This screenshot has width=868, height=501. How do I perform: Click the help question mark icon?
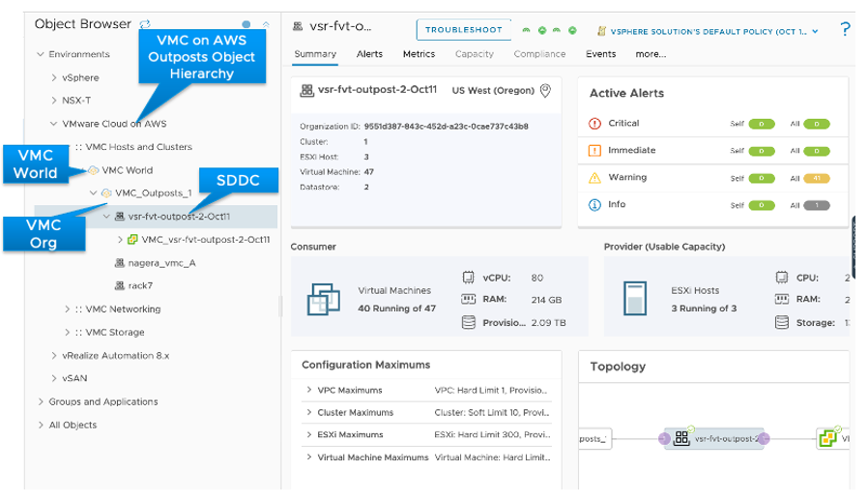[x=845, y=29]
